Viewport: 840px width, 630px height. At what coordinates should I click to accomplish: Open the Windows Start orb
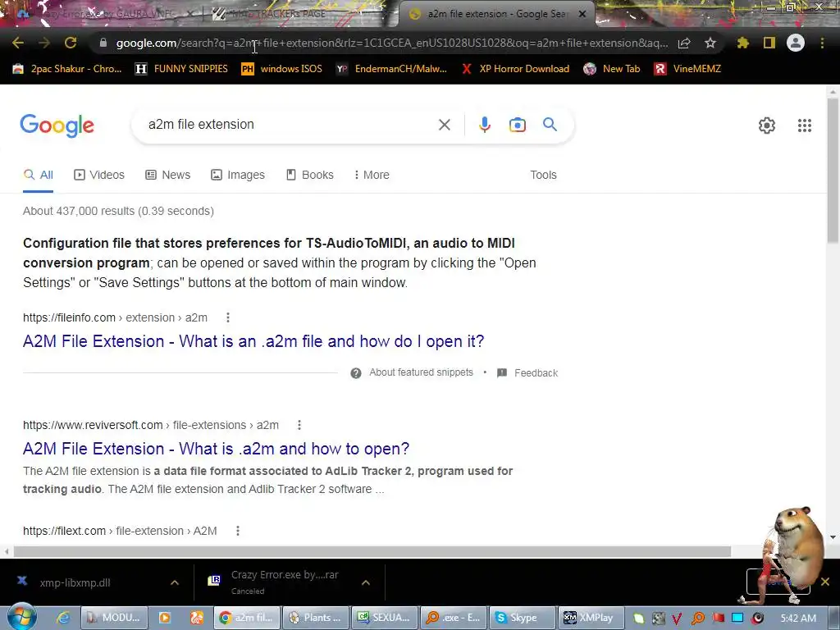coord(21,617)
